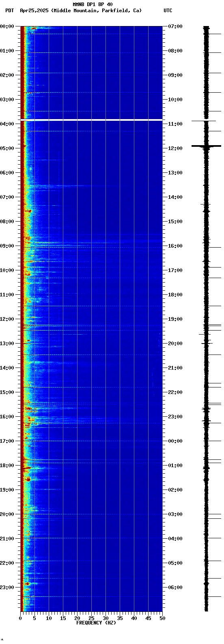
Task: Click the date text 'Apr25,2025 (Middle Mountain, Parkfield, Ca)'
Action: pos(81,11)
